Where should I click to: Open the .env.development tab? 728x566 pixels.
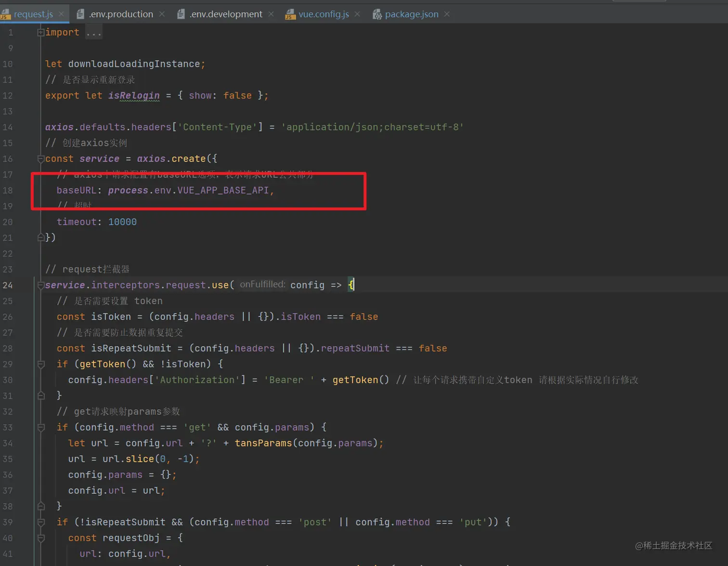226,14
